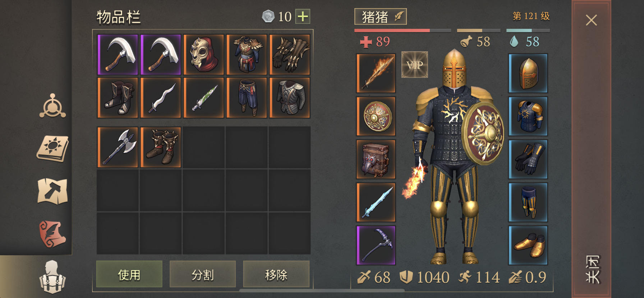
Task: Add coins with green plus button
Action: coord(303,17)
